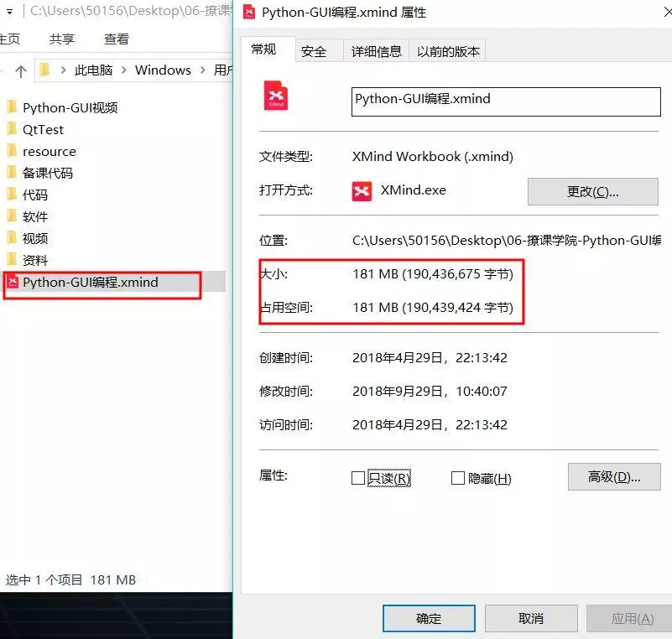This screenshot has width=672, height=639.
Task: Select the 视频 folder name
Action: point(35,238)
